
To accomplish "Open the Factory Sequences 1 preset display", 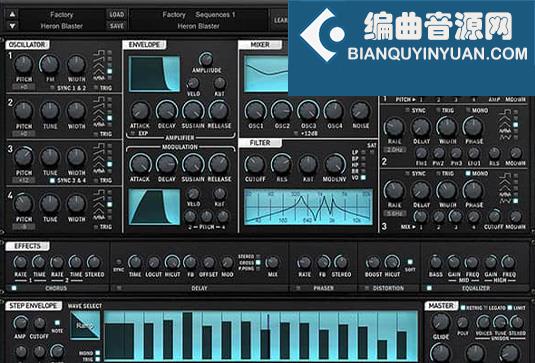I will [199, 20].
